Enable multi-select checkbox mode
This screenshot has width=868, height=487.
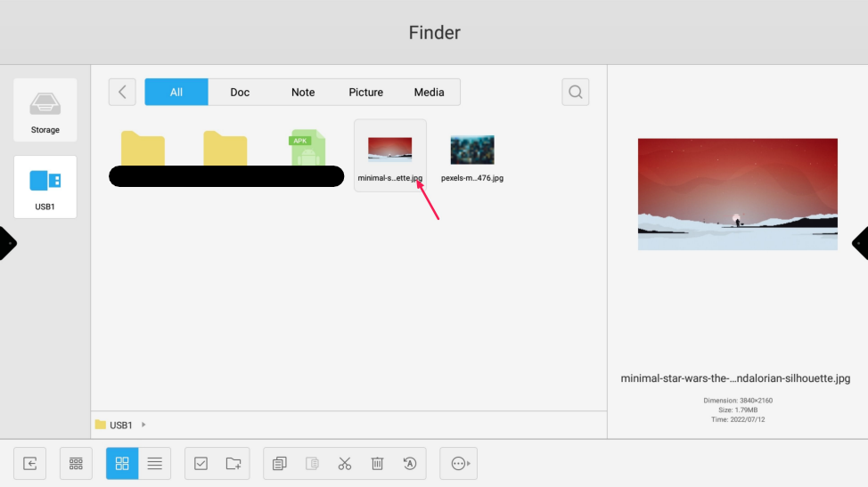point(201,463)
